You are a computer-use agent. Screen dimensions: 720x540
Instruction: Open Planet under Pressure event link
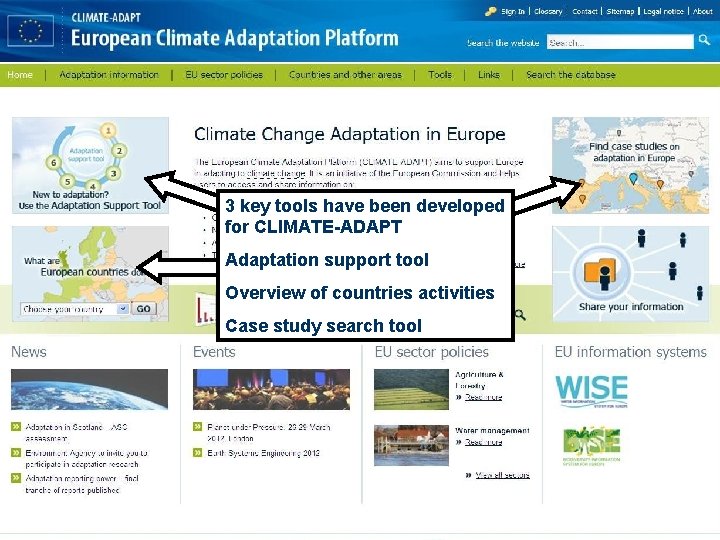pos(269,433)
